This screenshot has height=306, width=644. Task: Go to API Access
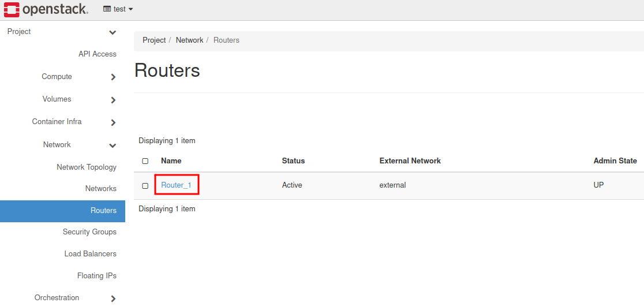pos(97,54)
